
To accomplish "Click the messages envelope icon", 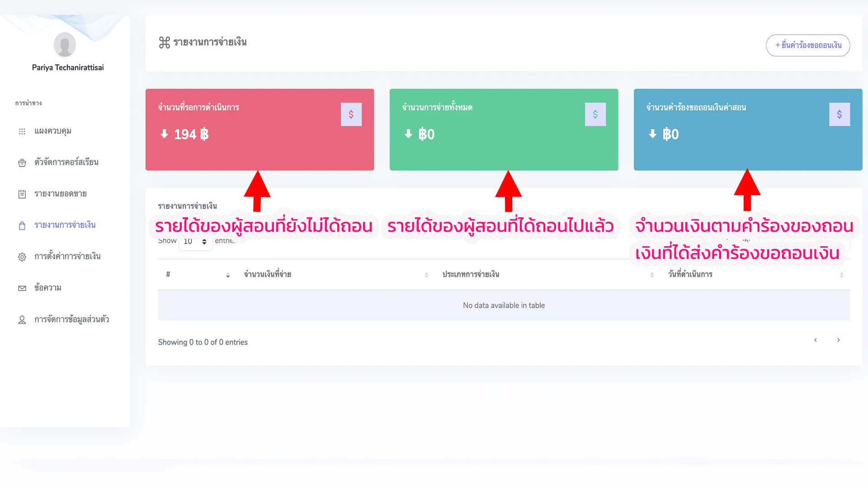I will point(22,288).
